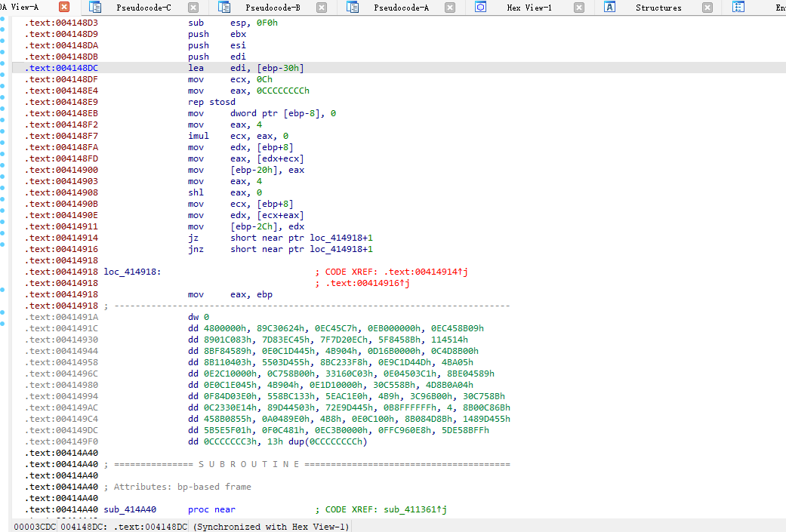
Task: Switch to the Pseudocode-A tab
Action: (x=401, y=8)
